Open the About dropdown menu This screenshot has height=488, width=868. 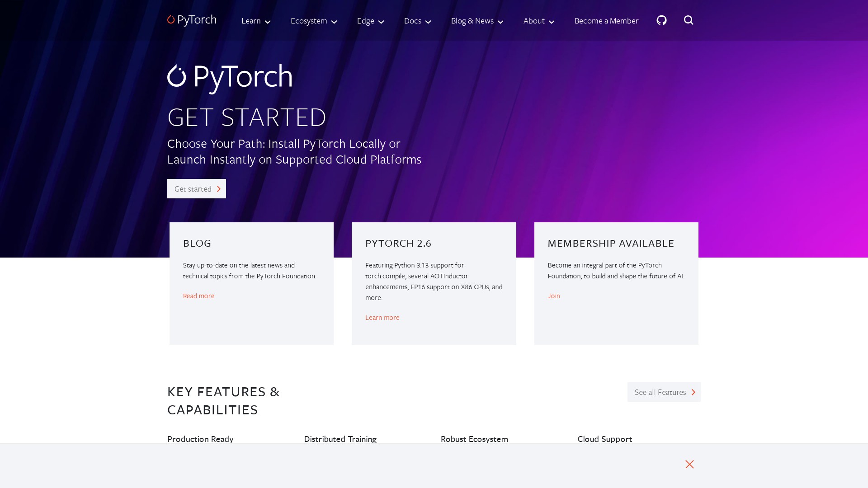[x=538, y=21]
